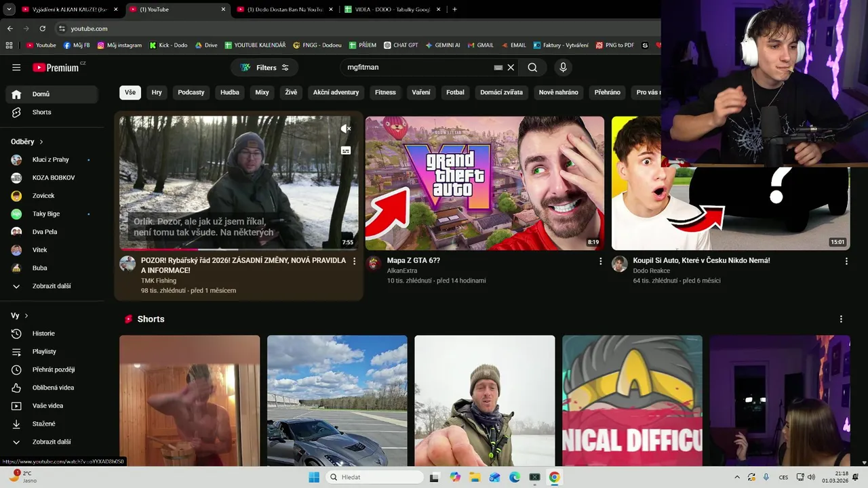Open the PNG to PDF bookmark
The image size is (868, 488).
(x=614, y=45)
